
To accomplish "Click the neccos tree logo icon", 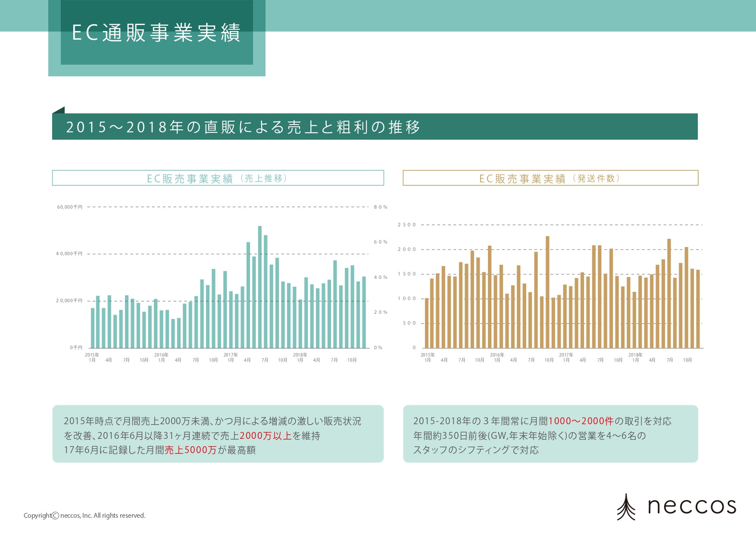I will (626, 507).
